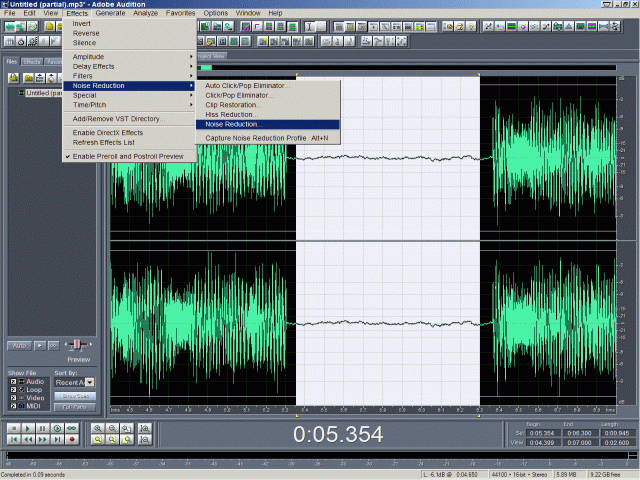This screenshot has width=640, height=480.
Task: Click the new file toolbar icon
Action: pos(49,27)
